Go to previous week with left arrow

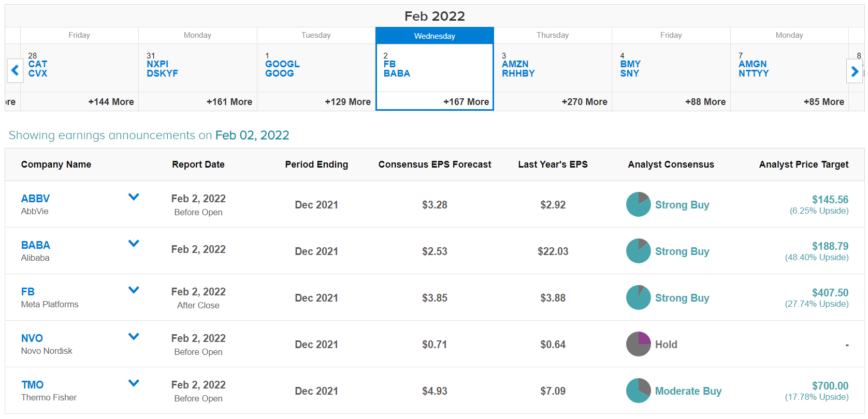15,70
